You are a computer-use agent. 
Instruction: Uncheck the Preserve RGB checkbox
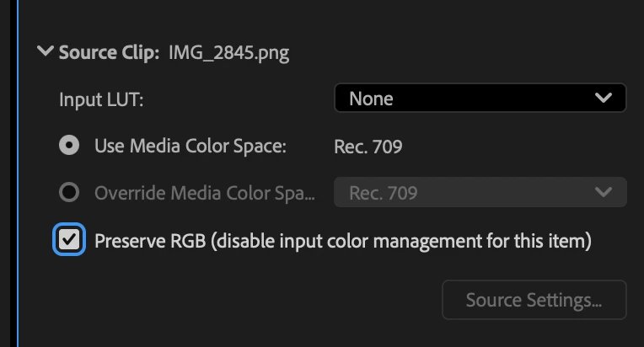(69, 241)
